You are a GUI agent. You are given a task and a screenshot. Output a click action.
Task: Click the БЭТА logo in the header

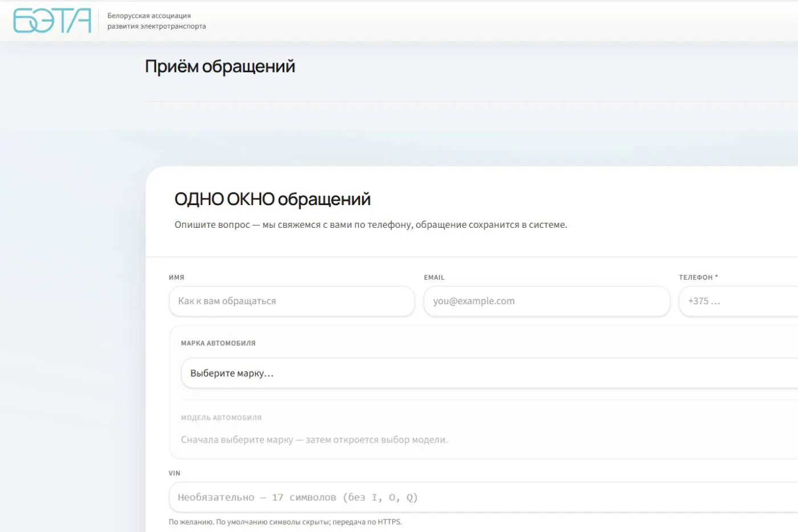tap(52, 21)
